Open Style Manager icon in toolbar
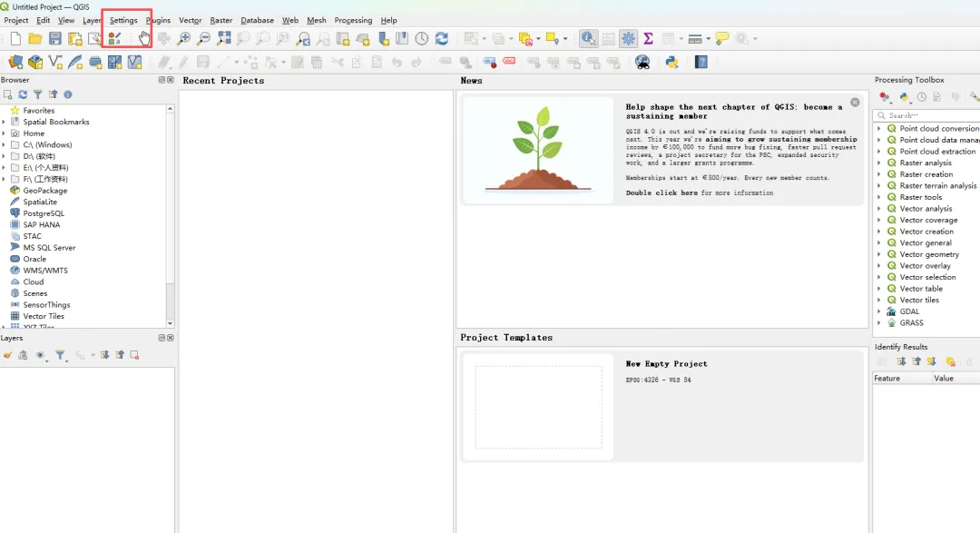 [x=114, y=39]
